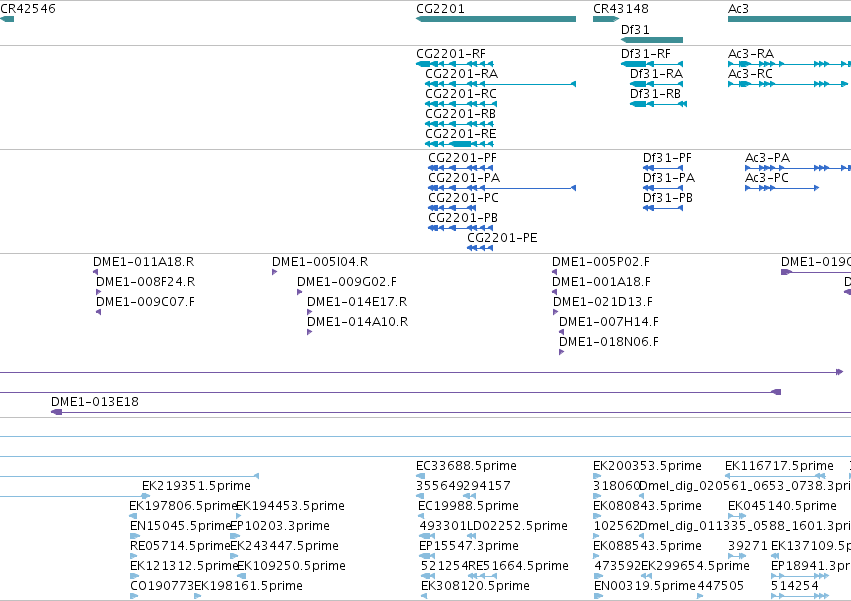Click protein Ac3-PC

click(x=782, y=188)
